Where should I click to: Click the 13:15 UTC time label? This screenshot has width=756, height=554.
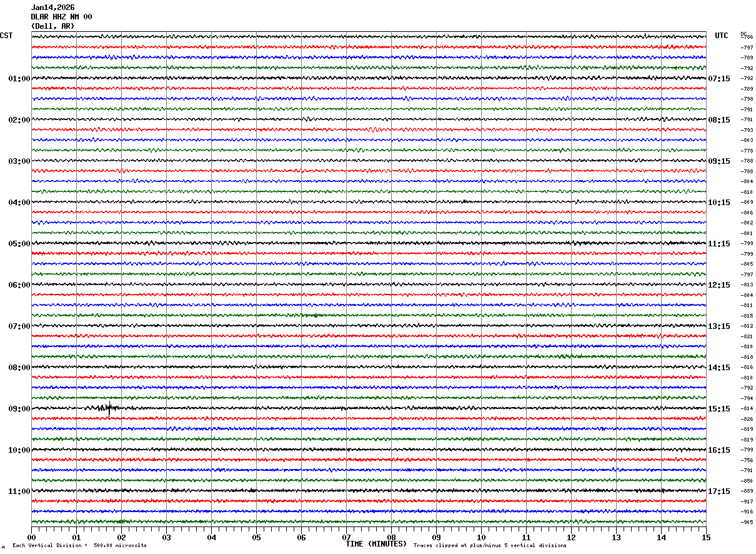tap(719, 326)
